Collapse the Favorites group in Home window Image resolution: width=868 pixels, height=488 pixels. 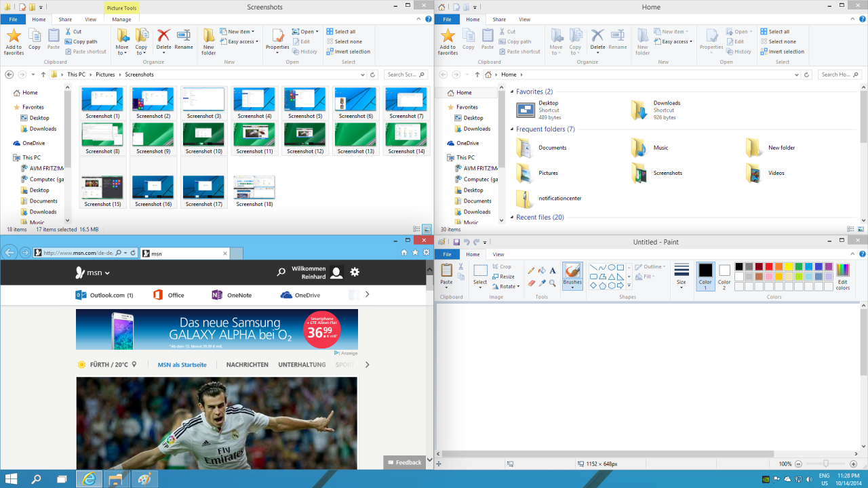click(x=511, y=92)
